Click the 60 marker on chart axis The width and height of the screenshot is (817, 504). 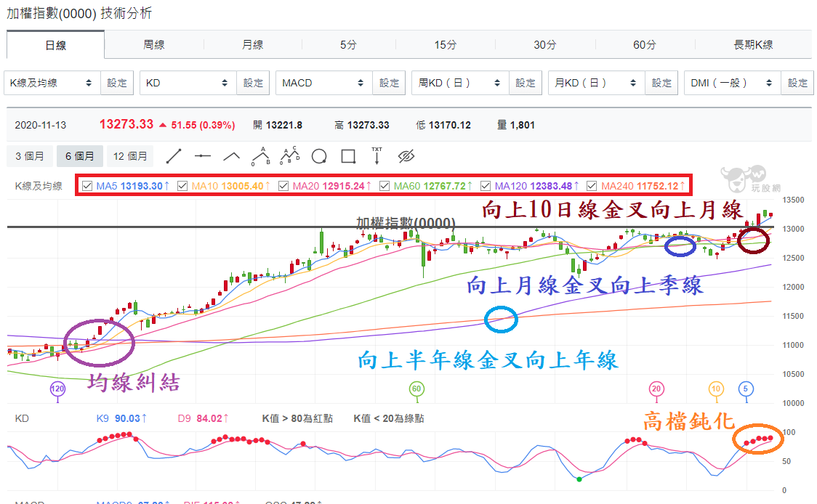point(416,389)
